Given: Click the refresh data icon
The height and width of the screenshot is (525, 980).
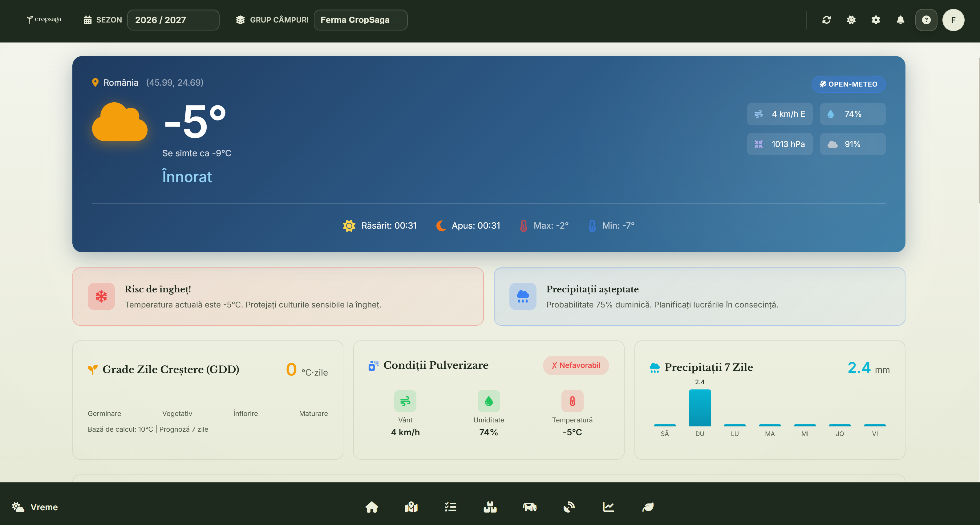Looking at the screenshot, I should 826,20.
